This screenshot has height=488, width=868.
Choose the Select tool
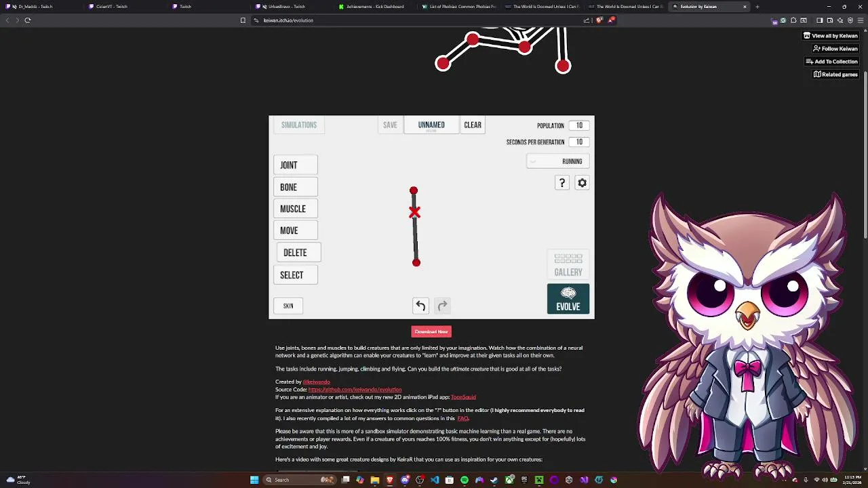point(295,274)
